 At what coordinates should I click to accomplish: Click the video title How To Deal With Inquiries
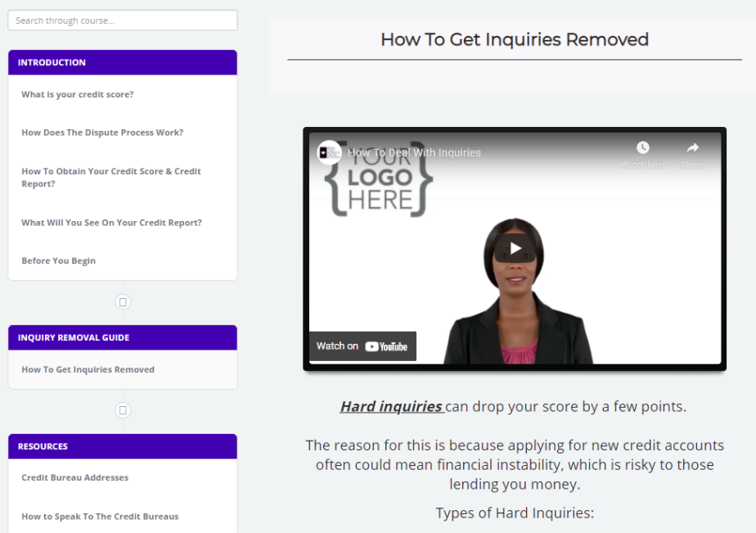414,152
